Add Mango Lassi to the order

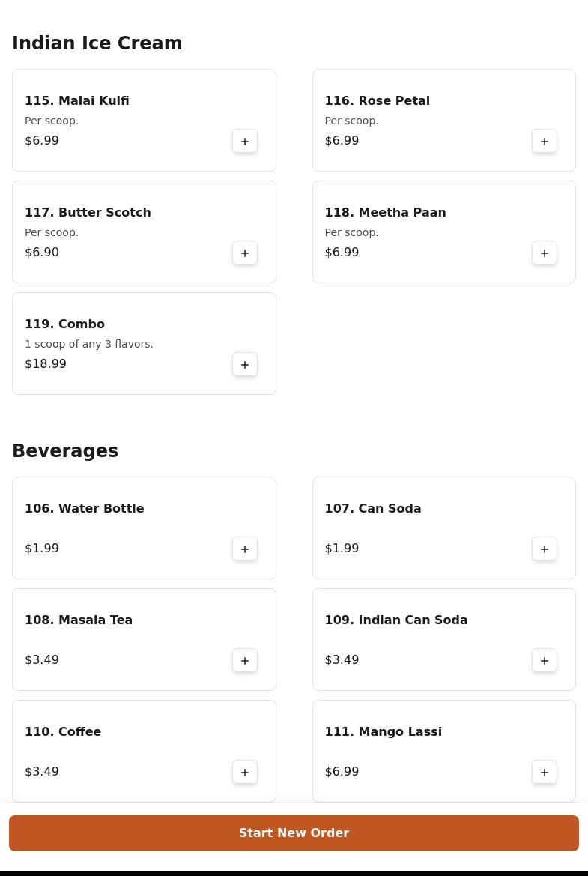[545, 773]
